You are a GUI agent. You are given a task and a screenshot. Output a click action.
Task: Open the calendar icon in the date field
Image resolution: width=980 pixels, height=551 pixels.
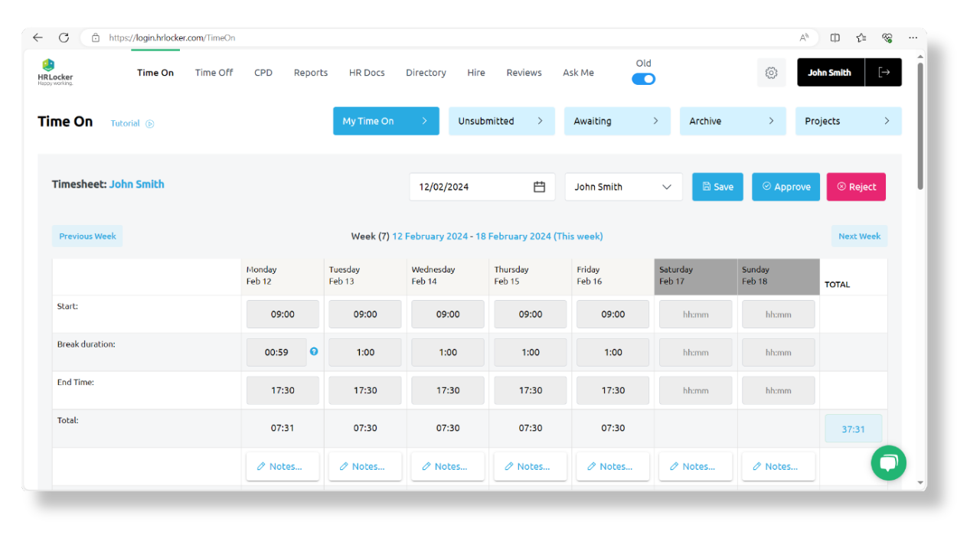(538, 186)
